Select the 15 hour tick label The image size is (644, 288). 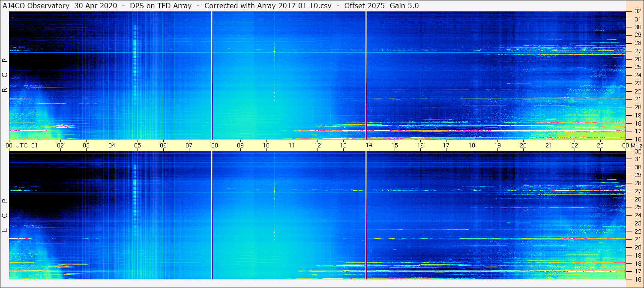(395, 146)
